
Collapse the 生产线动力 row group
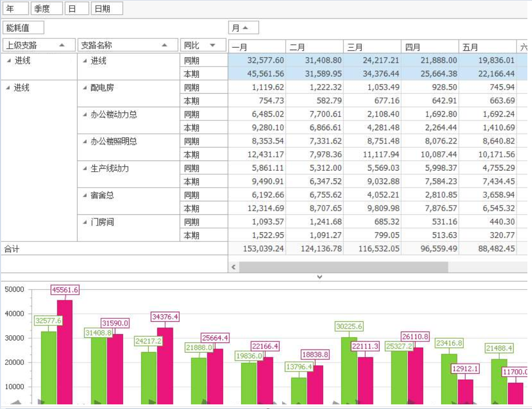click(85, 168)
